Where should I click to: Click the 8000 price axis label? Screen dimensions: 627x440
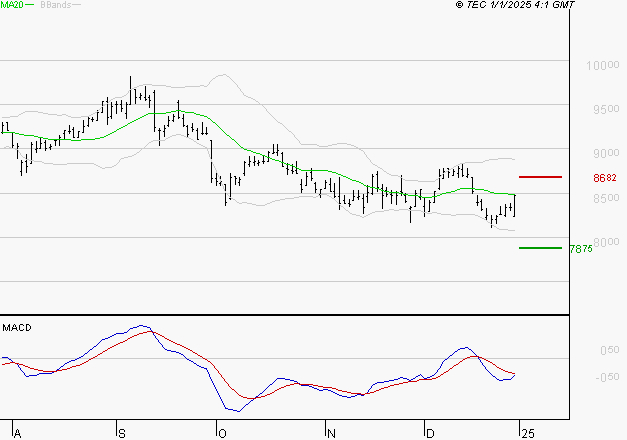[606, 242]
